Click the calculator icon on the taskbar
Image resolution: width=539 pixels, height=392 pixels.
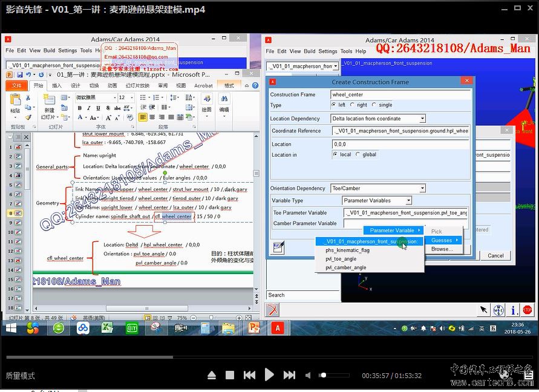pos(205,328)
